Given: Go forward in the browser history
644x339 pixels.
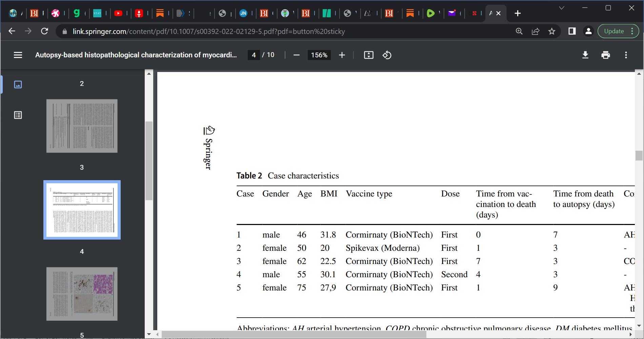Looking at the screenshot, I should (x=28, y=31).
